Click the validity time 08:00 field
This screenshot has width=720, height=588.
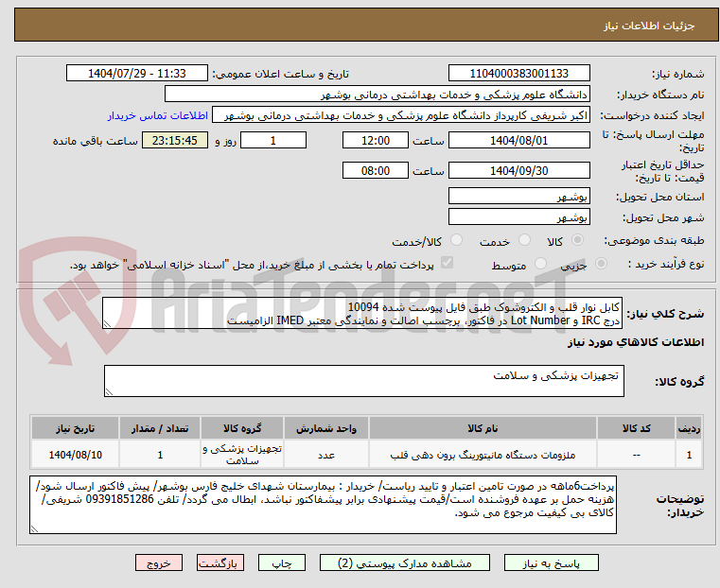pyautogui.click(x=376, y=170)
